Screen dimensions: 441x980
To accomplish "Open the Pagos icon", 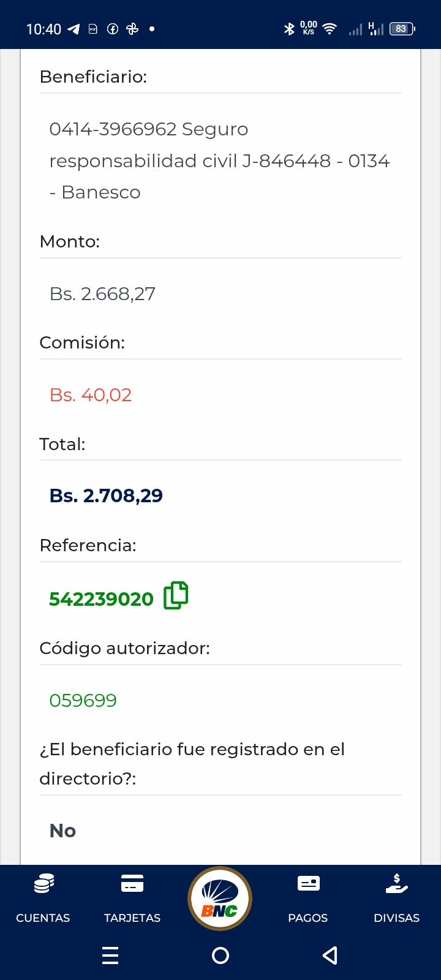I will (x=308, y=883).
